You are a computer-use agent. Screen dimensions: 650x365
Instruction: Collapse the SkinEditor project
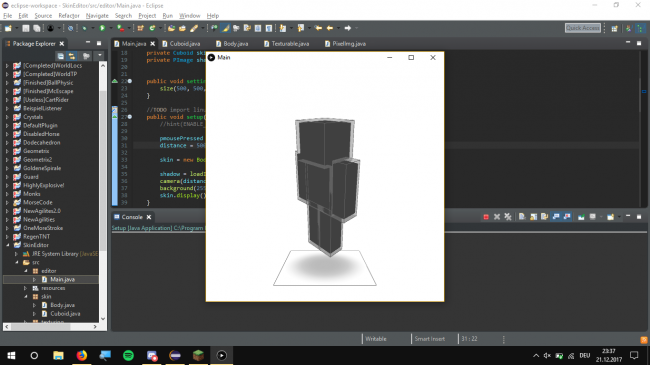[7, 245]
